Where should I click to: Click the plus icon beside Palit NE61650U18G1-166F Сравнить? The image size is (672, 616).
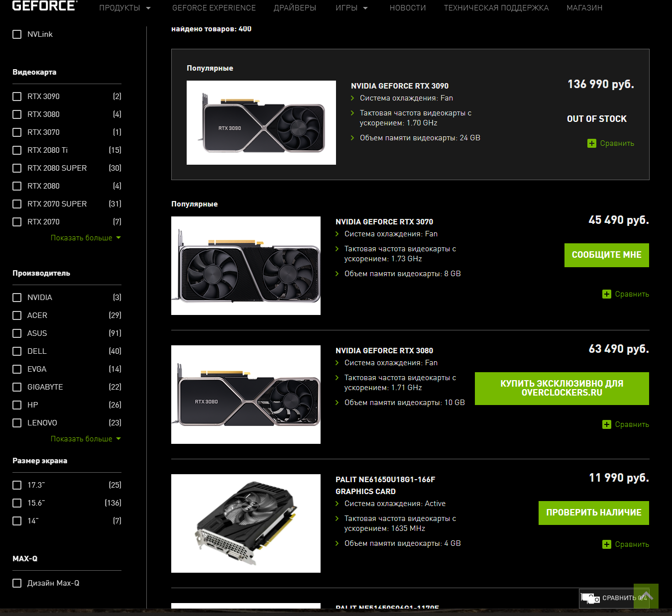607,544
